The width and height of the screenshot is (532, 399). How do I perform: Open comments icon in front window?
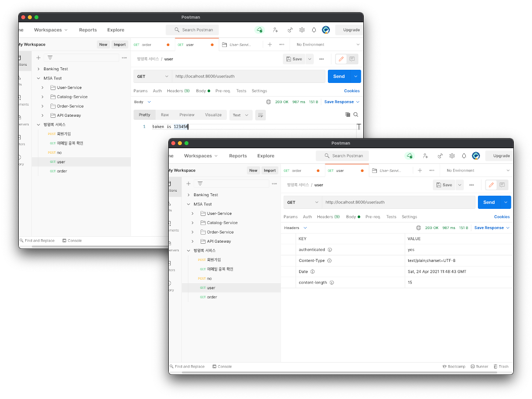point(502,185)
